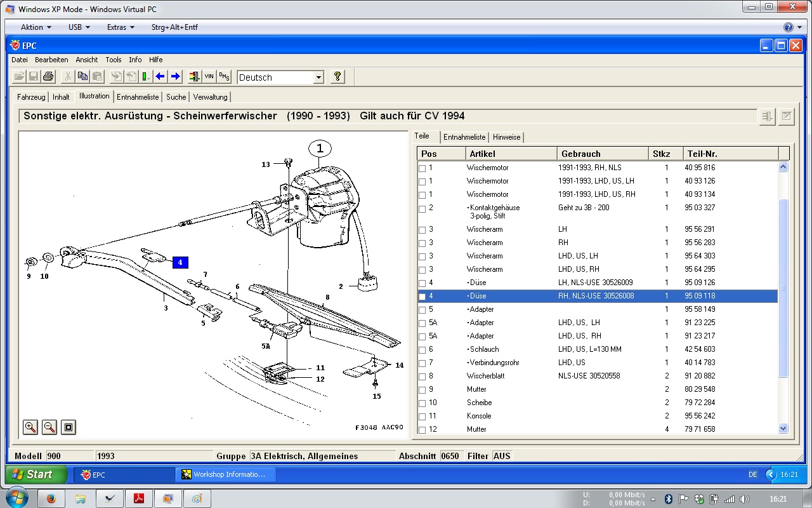Open Firefox from the Windows 7 taskbar
The width and height of the screenshot is (812, 508).
click(51, 498)
